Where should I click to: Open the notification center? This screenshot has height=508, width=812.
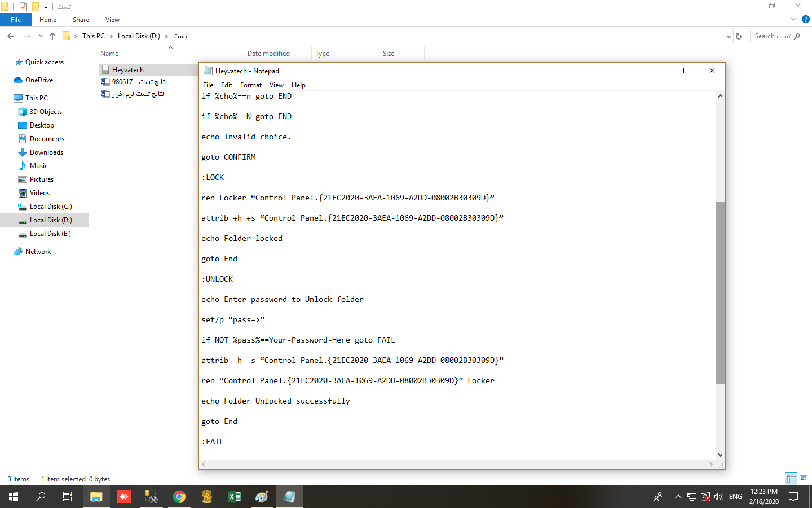click(793, 497)
